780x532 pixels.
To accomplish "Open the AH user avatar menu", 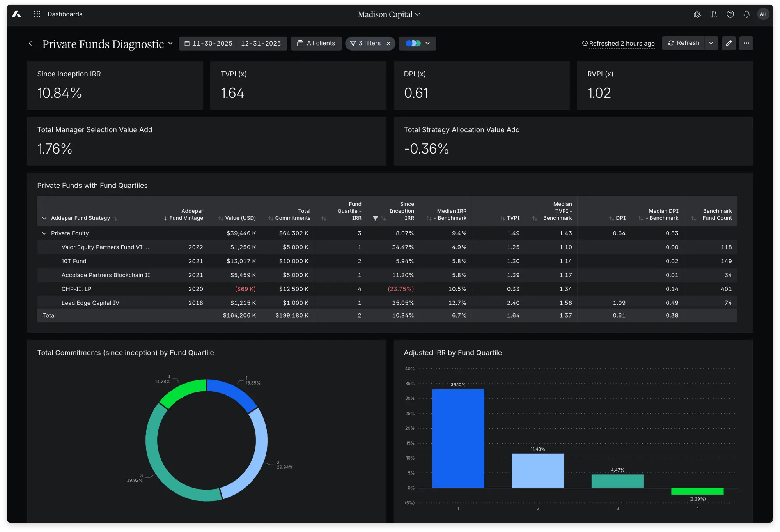I will [763, 14].
